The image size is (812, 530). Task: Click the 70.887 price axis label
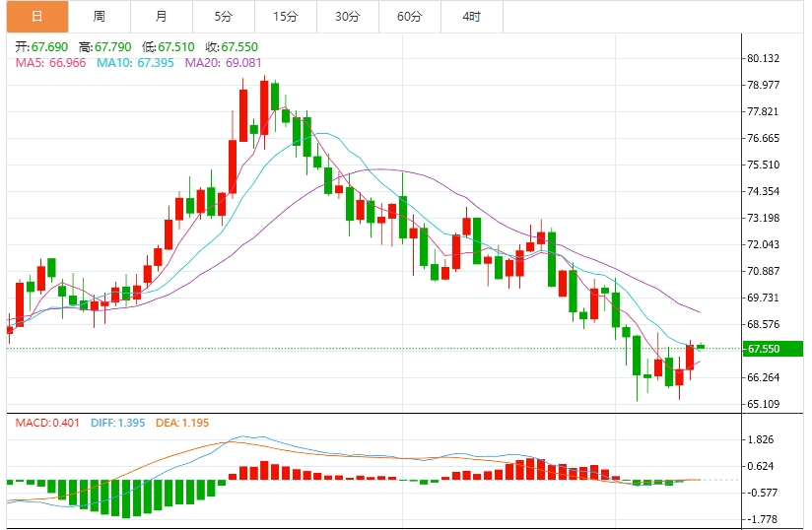[x=764, y=271]
